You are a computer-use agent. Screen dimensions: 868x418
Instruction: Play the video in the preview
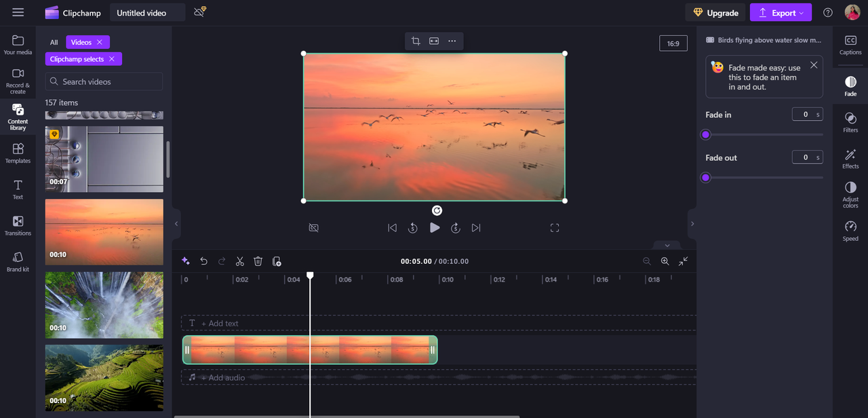click(x=435, y=227)
